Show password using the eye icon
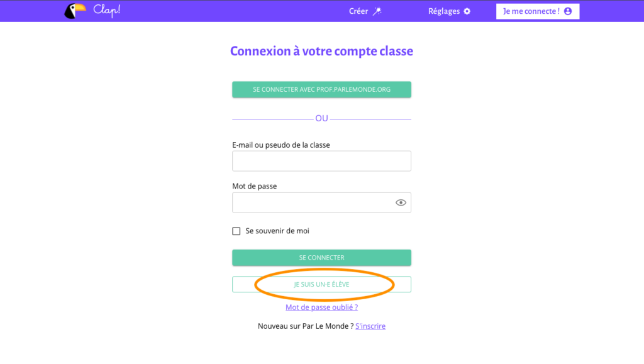This screenshot has height=364, width=644. [x=401, y=202]
